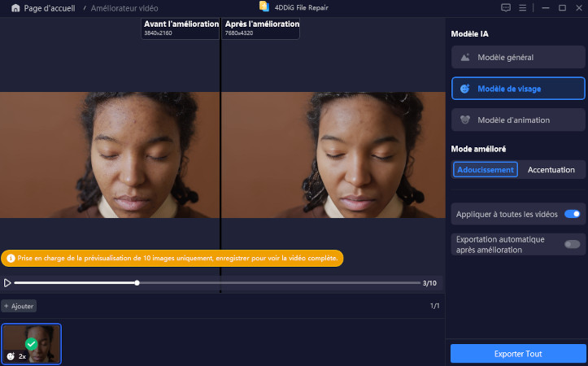Click the Améliorateur vidéo breadcrumb
This screenshot has height=366, width=588.
(x=124, y=8)
